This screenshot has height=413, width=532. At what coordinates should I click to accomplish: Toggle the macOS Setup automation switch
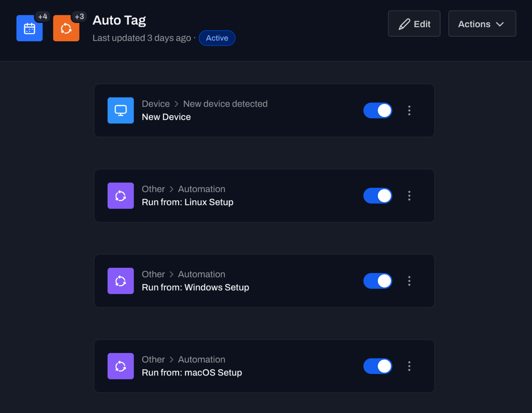(x=378, y=366)
